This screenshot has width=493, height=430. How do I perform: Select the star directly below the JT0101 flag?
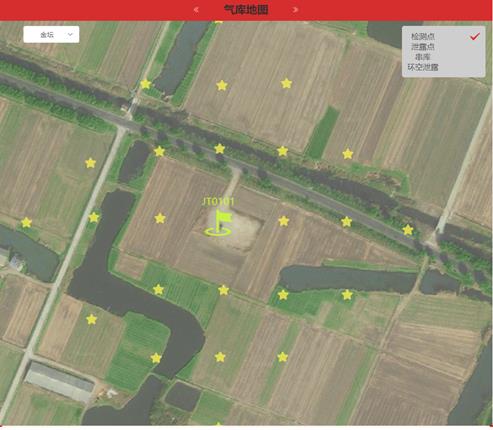pos(224,290)
